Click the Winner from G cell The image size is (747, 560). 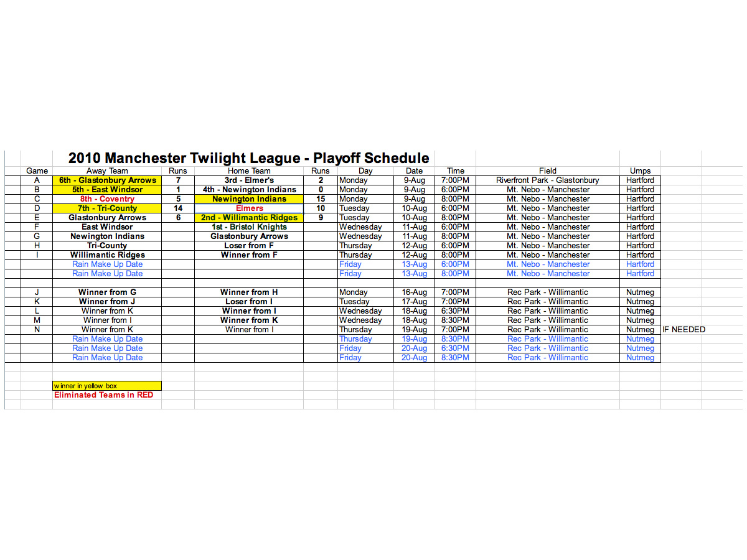click(107, 292)
